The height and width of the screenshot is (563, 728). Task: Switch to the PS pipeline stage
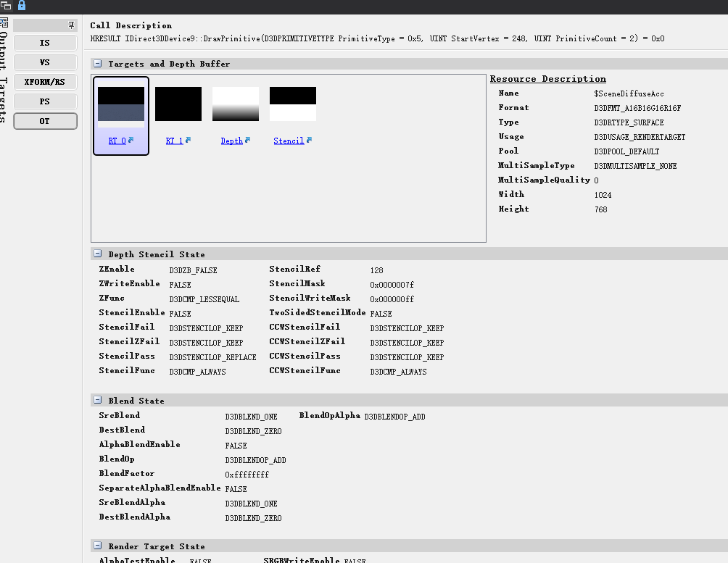pos(45,101)
